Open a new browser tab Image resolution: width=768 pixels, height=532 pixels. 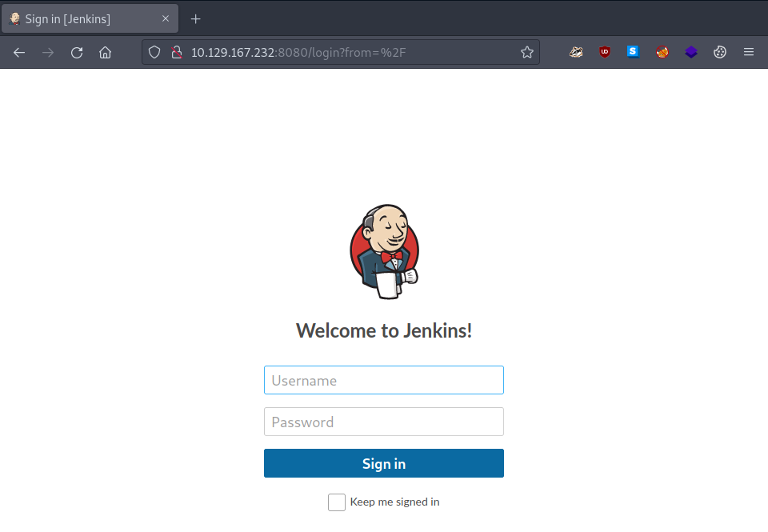(x=195, y=18)
